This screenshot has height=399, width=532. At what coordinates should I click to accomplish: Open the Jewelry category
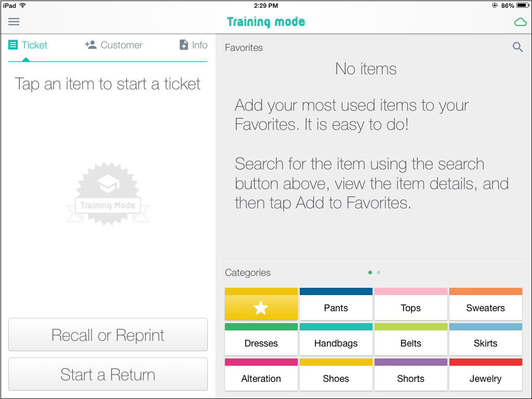[x=486, y=375]
